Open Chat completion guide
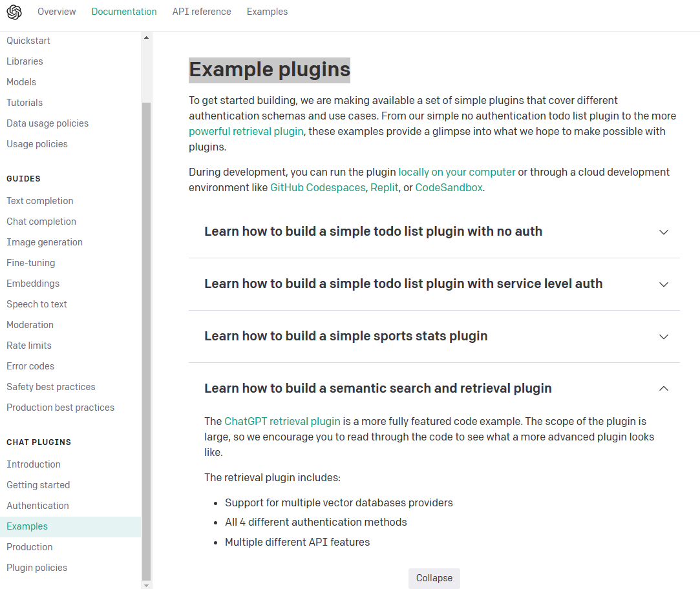700x589 pixels. (41, 222)
